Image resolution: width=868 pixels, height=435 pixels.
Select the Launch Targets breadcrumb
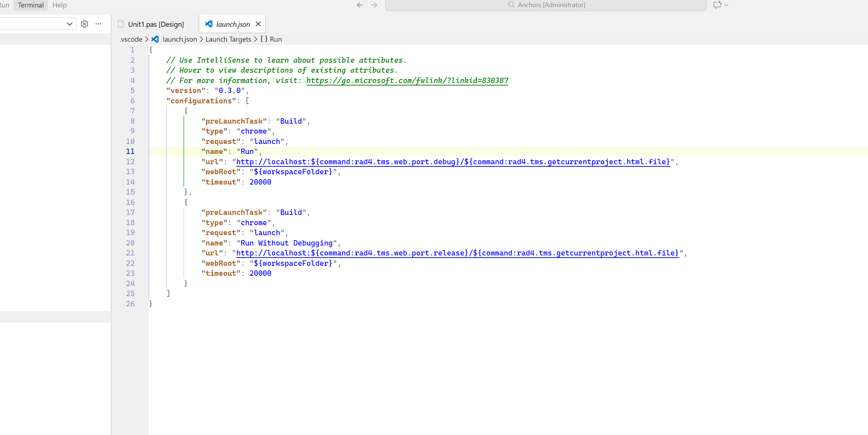pos(228,39)
